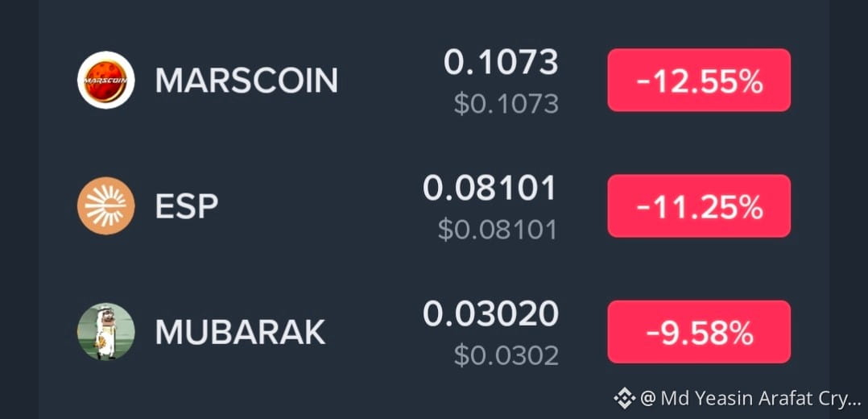Image resolution: width=868 pixels, height=419 pixels.
Task: Click the ESP orange sunburst icon
Action: point(105,206)
